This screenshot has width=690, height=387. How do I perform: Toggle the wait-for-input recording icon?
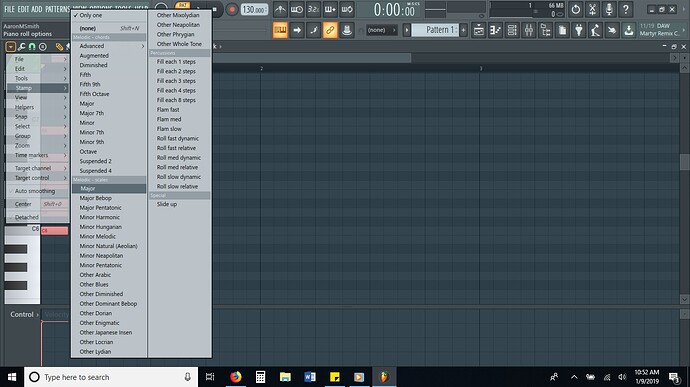click(297, 9)
